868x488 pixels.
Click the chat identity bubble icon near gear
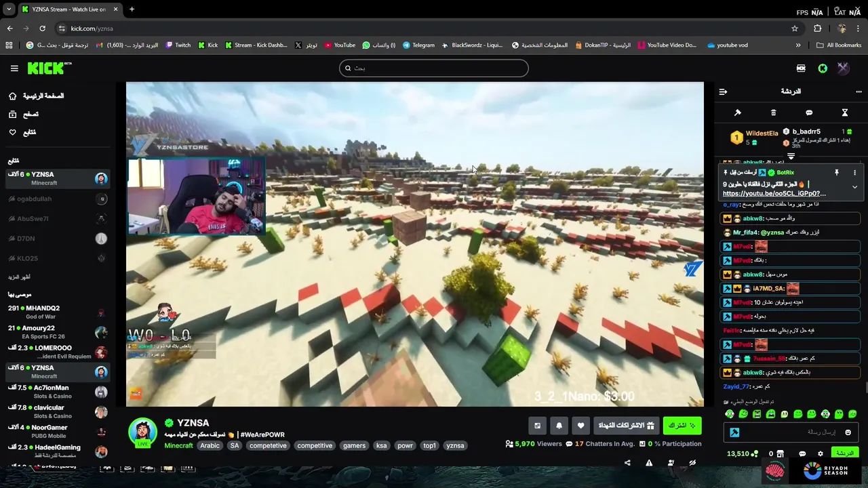[802, 454]
